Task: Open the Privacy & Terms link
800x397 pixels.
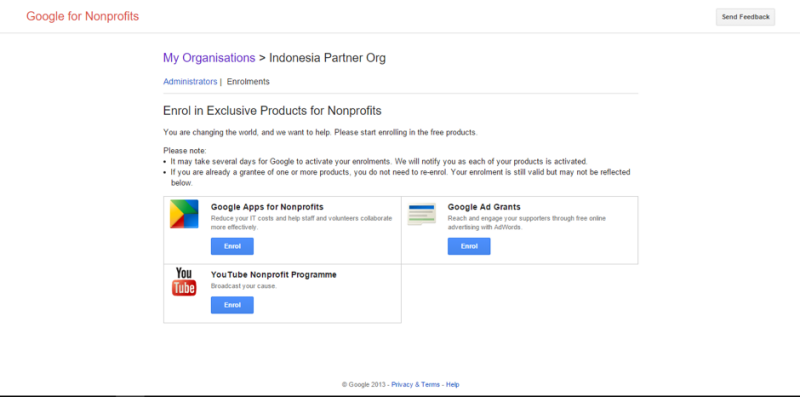Action: pos(415,384)
